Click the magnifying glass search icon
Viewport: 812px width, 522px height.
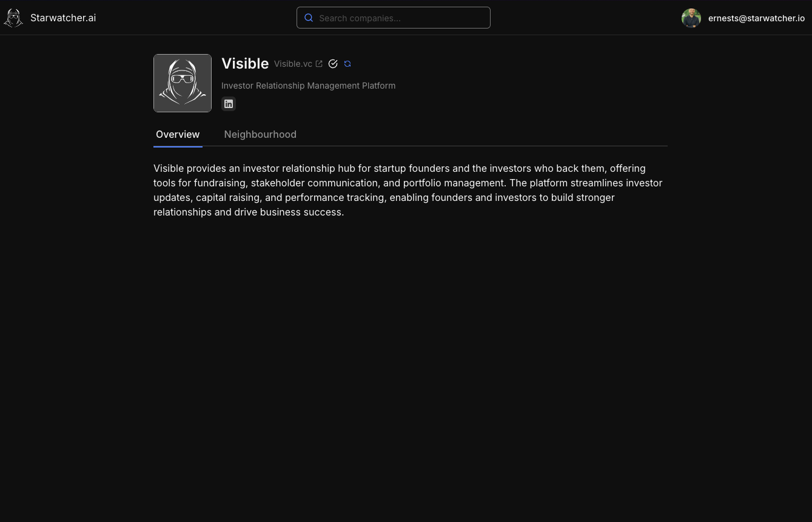309,18
